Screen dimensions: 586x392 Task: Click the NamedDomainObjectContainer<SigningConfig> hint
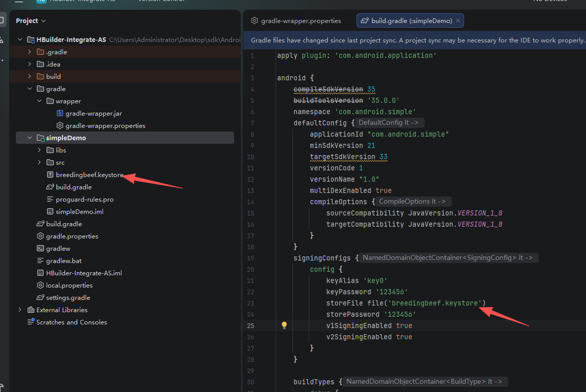pyautogui.click(x=448, y=257)
